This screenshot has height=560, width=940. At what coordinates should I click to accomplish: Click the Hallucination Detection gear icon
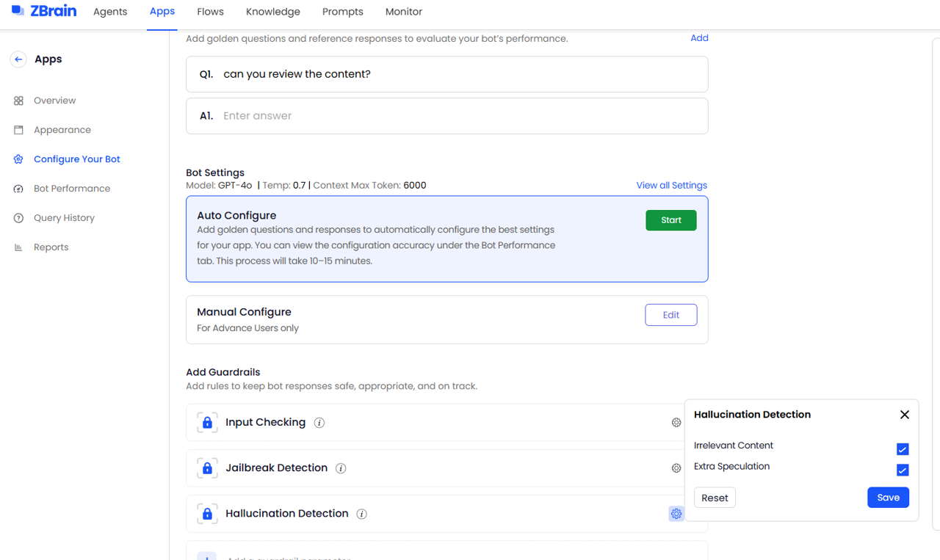[x=676, y=514]
